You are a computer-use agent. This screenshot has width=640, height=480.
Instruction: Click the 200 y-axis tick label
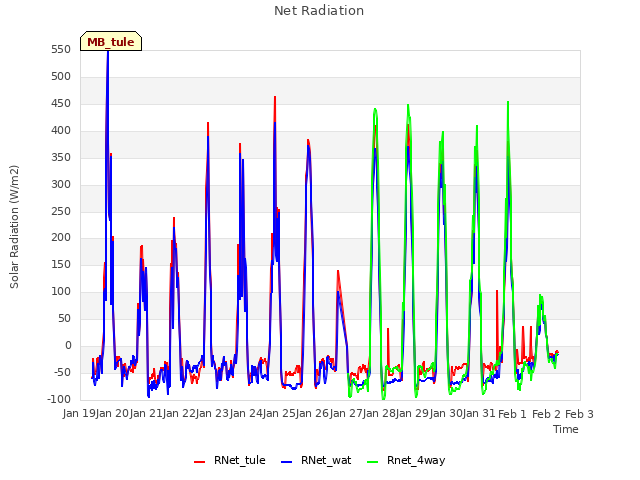click(61, 238)
